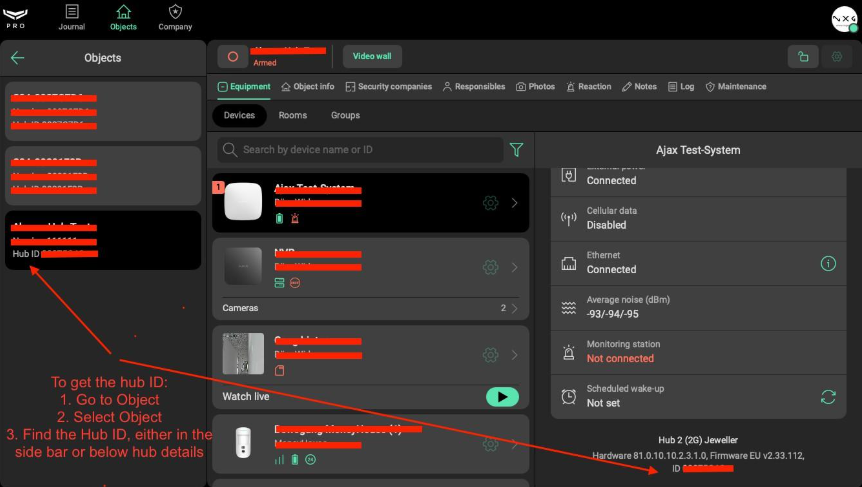Expand the Cameras list row
Screen dimensions: 862x487
click(371, 308)
